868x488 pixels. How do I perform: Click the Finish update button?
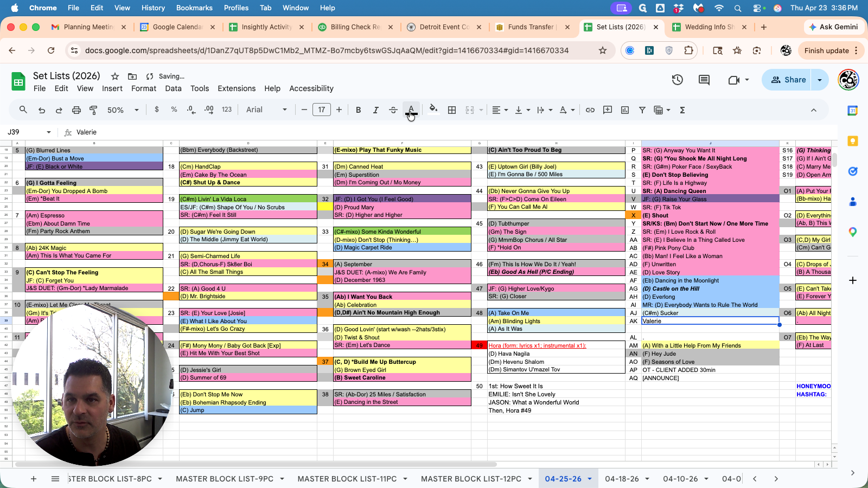coord(826,50)
